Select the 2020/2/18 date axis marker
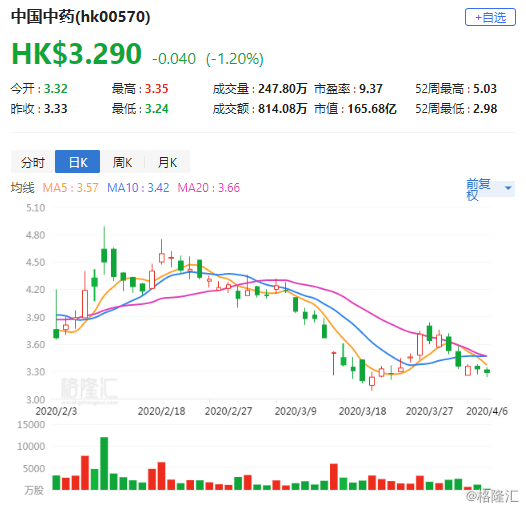526x510 pixels. click(161, 411)
